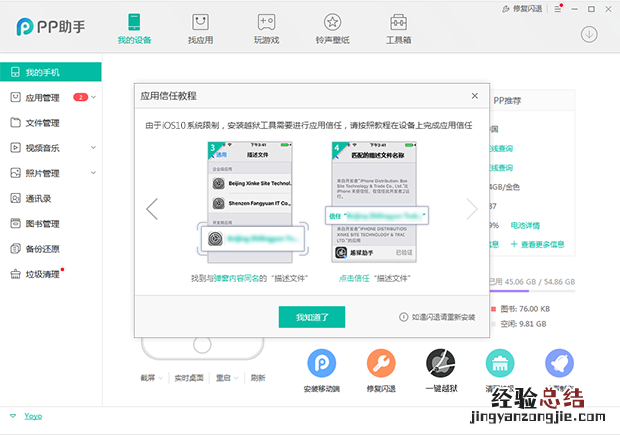Expand the 应用管理 chevron

point(94,97)
